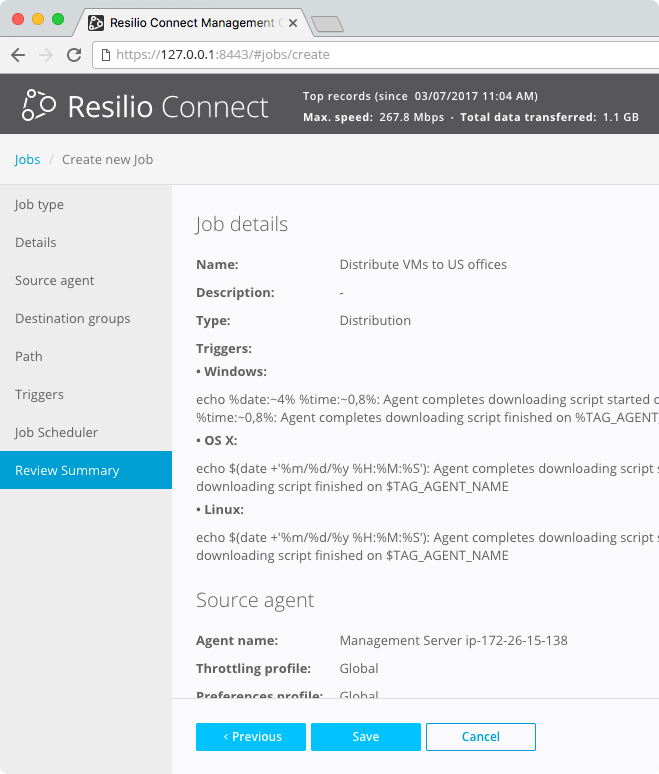Image resolution: width=659 pixels, height=774 pixels.
Task: Click the 'Management Server ip-172-26-15-138' agent name
Action: point(454,640)
